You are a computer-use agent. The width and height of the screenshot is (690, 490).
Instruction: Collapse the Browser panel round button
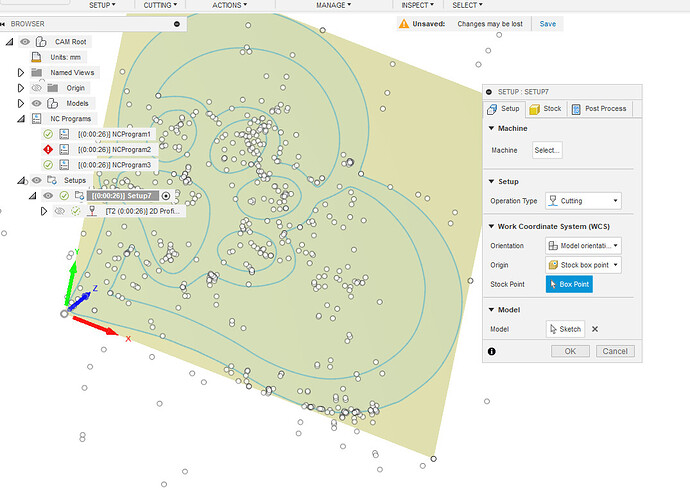(177, 24)
